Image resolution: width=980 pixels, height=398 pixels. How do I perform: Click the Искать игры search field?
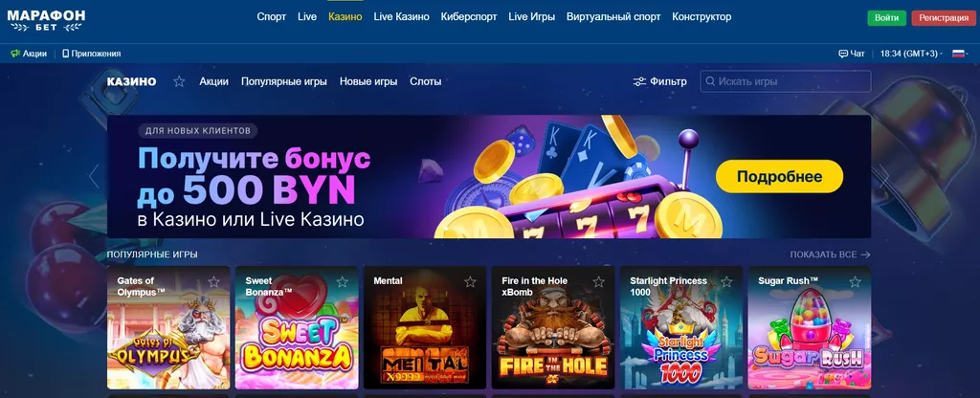tap(785, 81)
